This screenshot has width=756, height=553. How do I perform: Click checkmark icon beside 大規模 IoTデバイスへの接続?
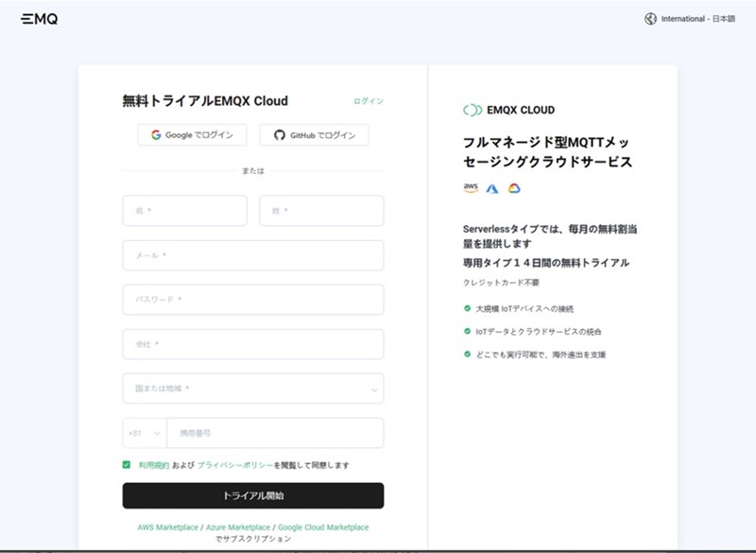(x=467, y=308)
